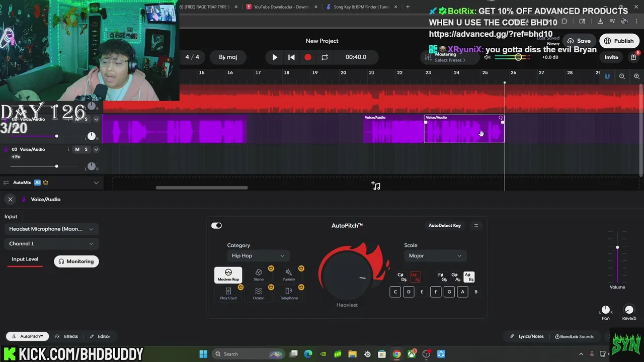Select the Telephone preset
The image size is (644, 362).
click(x=289, y=294)
